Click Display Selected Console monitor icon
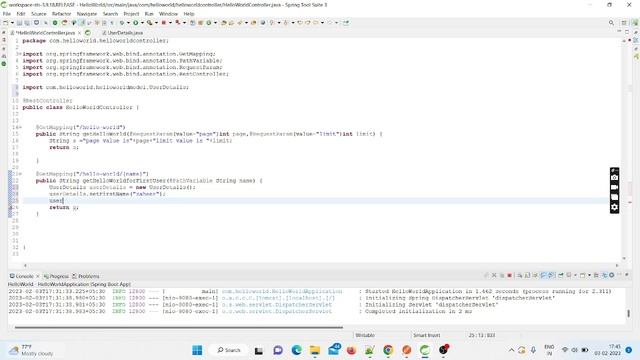Screen dimensions: 640x360 point(569,276)
